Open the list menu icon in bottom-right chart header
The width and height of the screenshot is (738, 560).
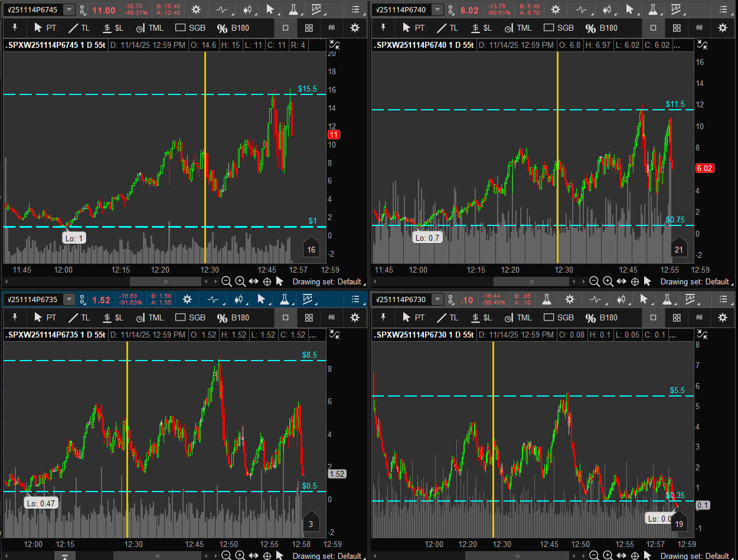tap(723, 300)
